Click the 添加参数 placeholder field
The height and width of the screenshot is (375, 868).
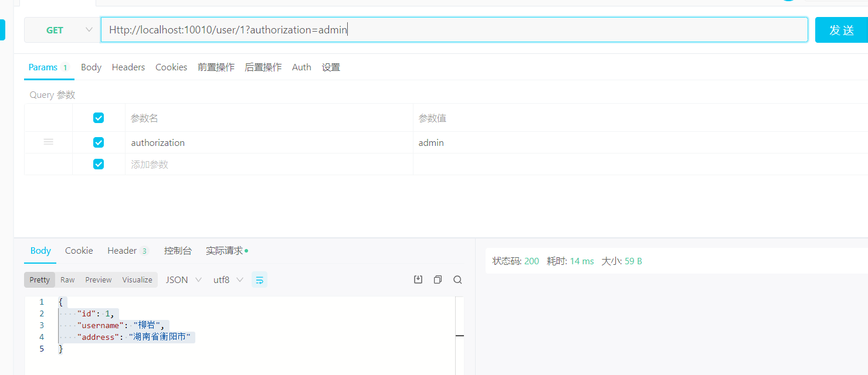[x=269, y=164]
